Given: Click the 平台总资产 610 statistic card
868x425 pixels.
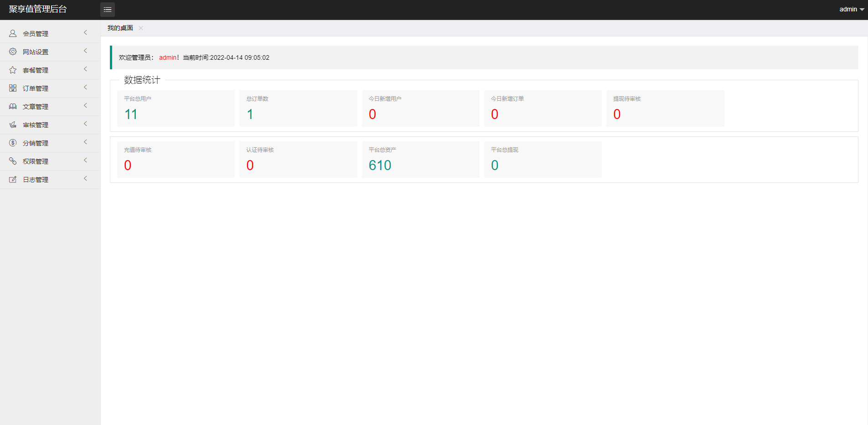Looking at the screenshot, I should tap(420, 160).
